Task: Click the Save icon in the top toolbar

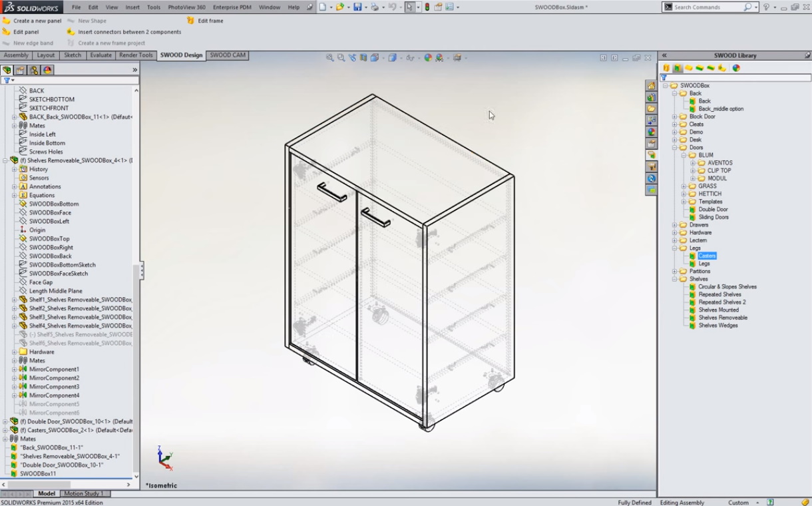Action: pos(357,7)
